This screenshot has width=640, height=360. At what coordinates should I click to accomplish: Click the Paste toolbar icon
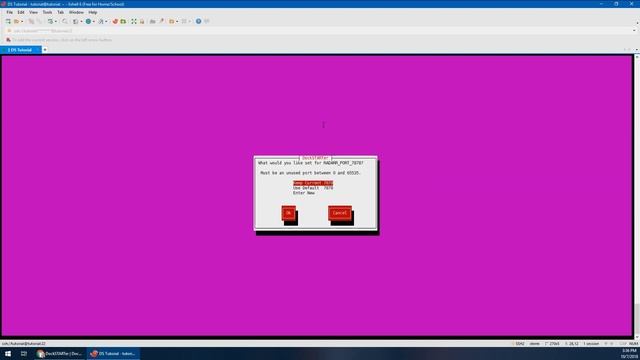point(39,21)
